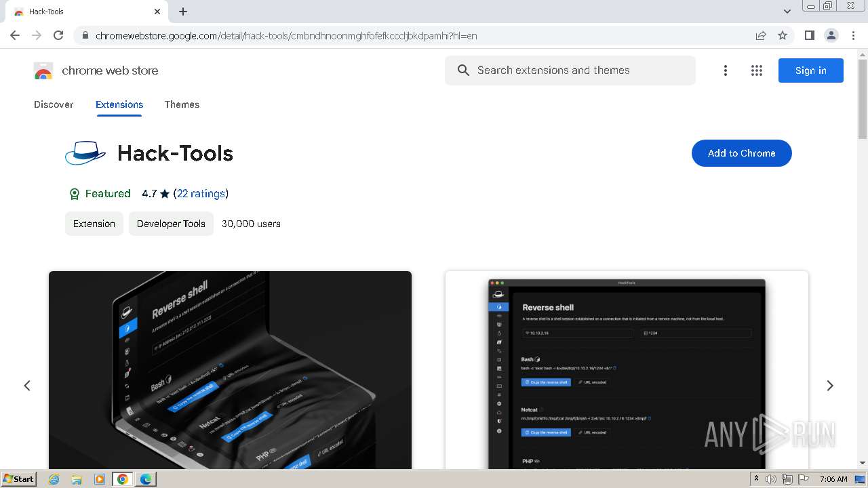Add Hack-Tools to Chrome
This screenshot has width=868, height=488.
click(741, 153)
